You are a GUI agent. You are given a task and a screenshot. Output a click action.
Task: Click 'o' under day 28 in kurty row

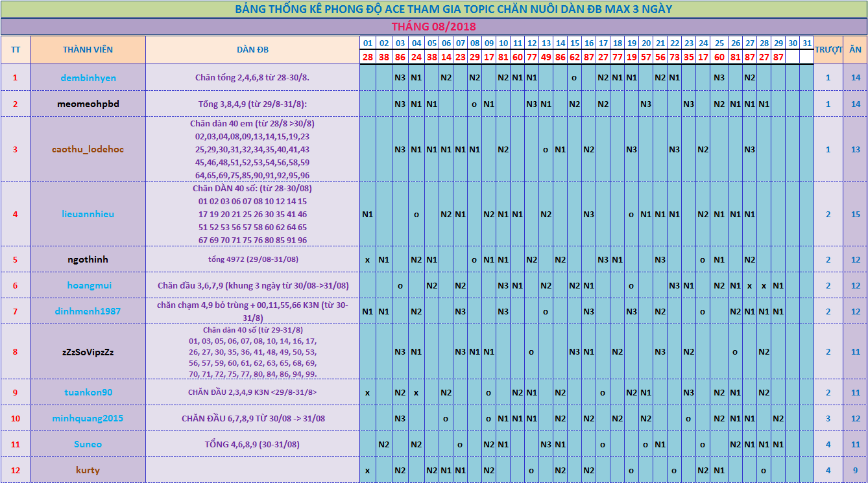click(764, 470)
